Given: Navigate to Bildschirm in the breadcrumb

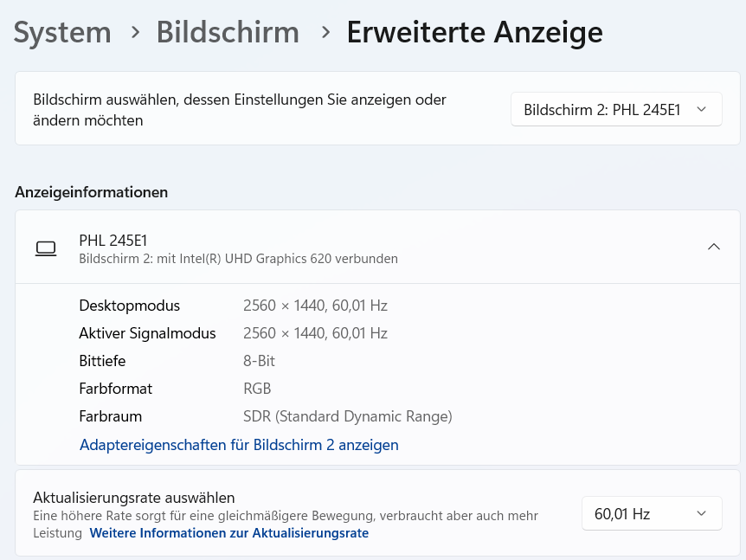Looking at the screenshot, I should click(228, 32).
